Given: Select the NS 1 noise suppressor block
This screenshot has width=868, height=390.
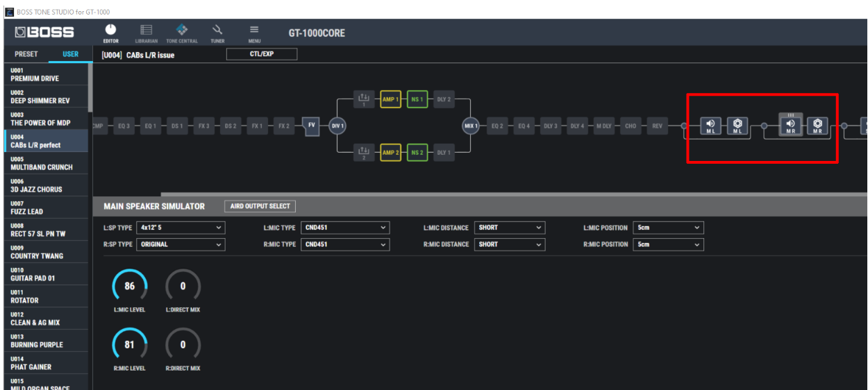Looking at the screenshot, I should pyautogui.click(x=417, y=99).
